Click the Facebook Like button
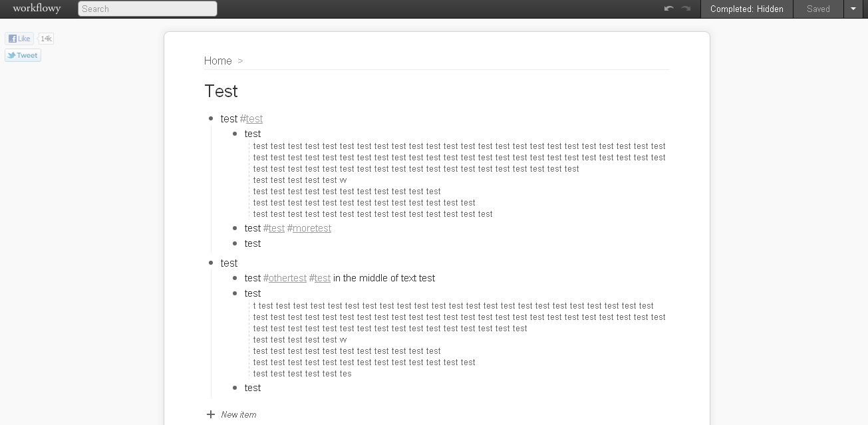This screenshot has height=425, width=868. tap(19, 39)
